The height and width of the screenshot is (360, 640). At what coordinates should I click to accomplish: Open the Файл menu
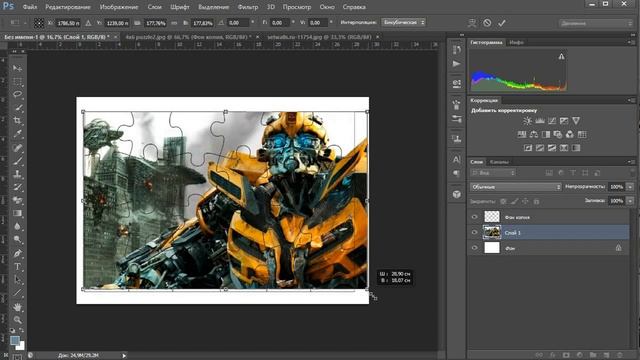tap(30, 7)
